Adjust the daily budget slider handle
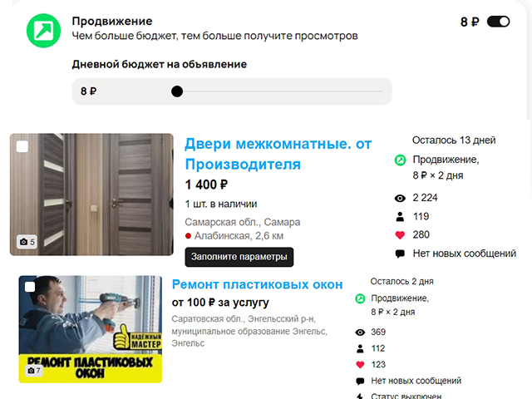 (177, 91)
